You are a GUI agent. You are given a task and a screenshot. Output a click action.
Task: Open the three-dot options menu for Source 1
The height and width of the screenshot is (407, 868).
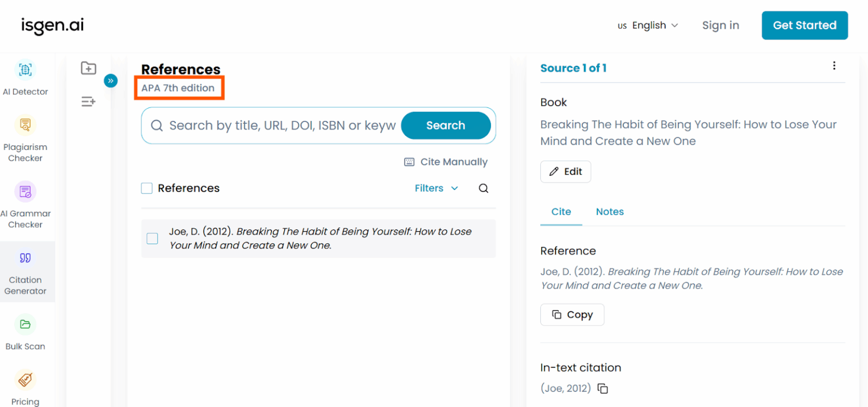tap(834, 66)
